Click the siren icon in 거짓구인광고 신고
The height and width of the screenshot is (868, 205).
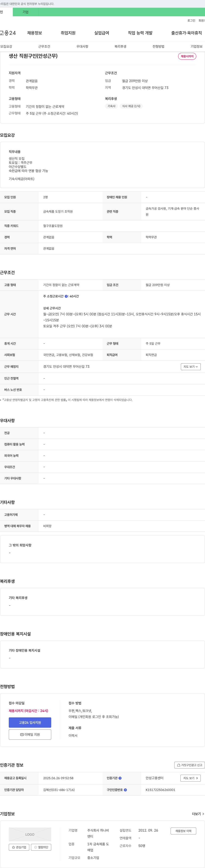[x=179, y=765]
